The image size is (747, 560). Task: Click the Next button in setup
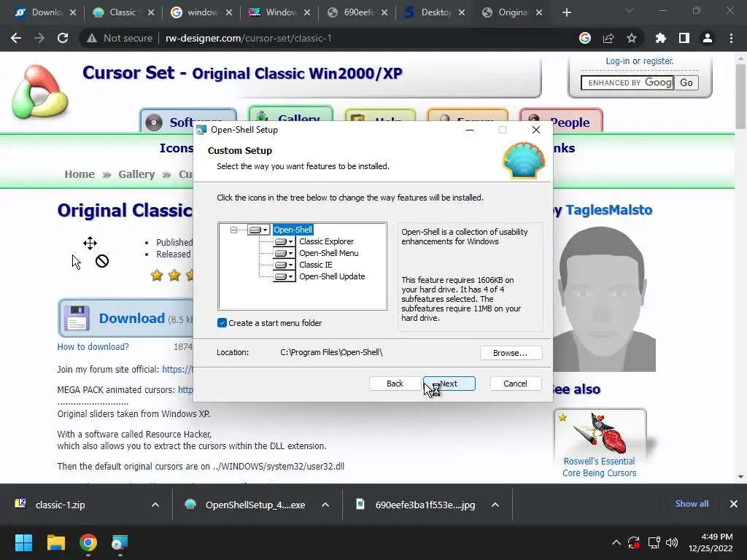tap(449, 384)
